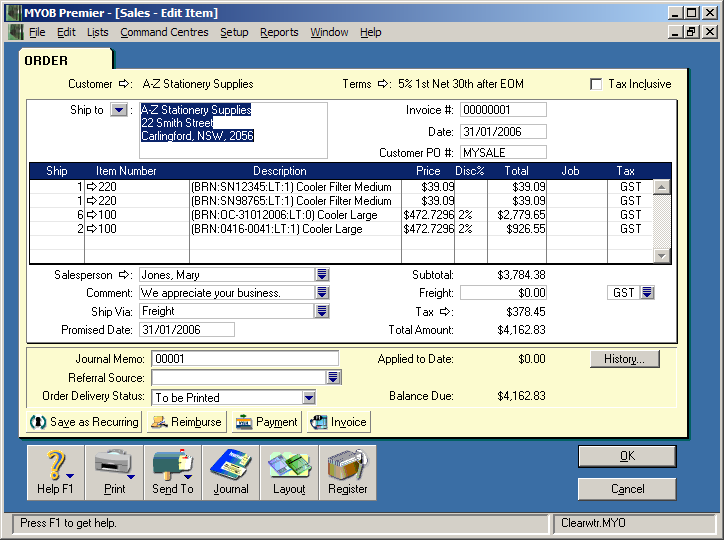Expand Order Delivery Status combo box

click(x=309, y=397)
